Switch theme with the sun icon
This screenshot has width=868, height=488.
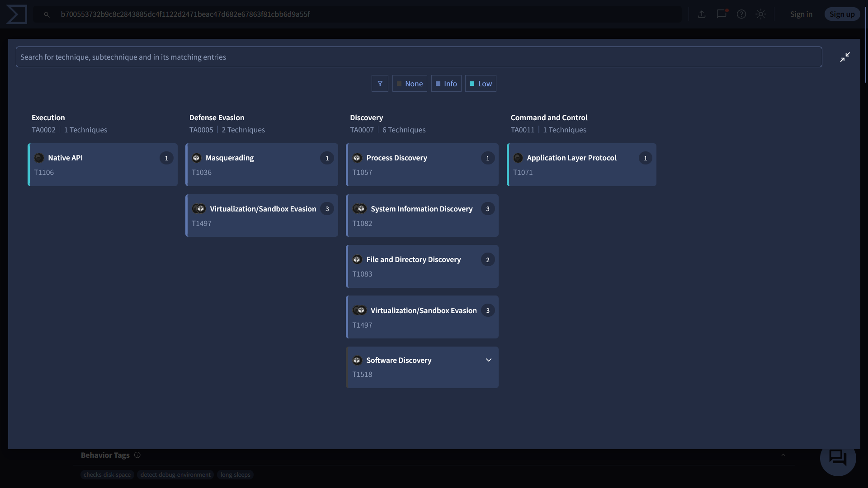pyautogui.click(x=761, y=14)
